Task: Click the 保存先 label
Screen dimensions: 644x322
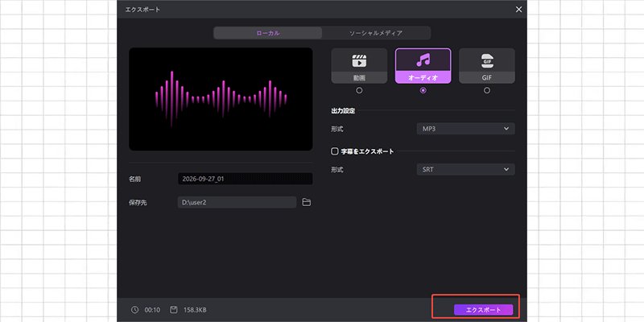Action: (138, 203)
